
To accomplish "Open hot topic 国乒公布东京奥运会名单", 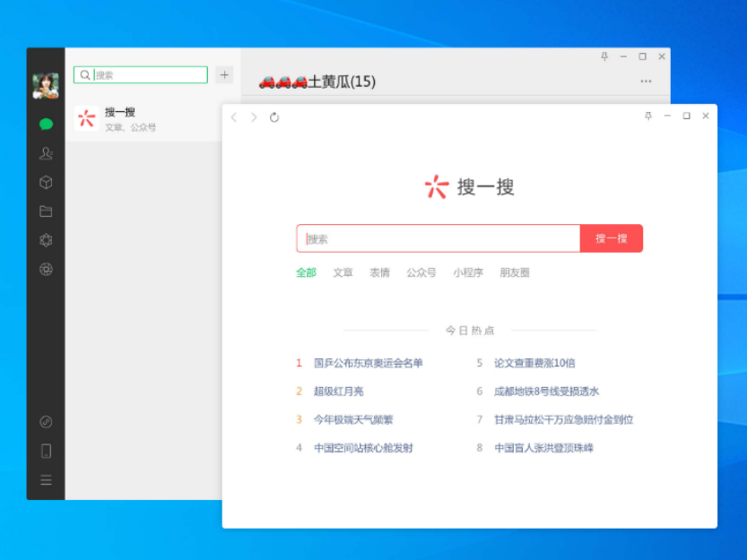I will coord(369,364).
